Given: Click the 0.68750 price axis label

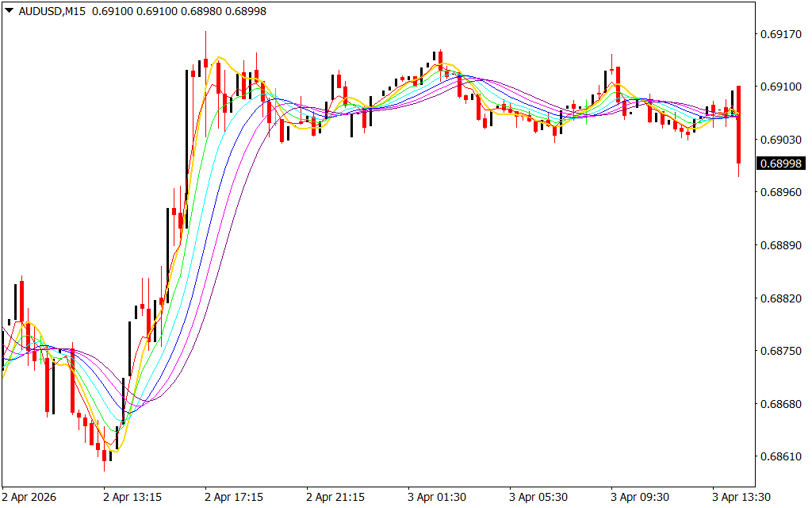Looking at the screenshot, I should [780, 351].
